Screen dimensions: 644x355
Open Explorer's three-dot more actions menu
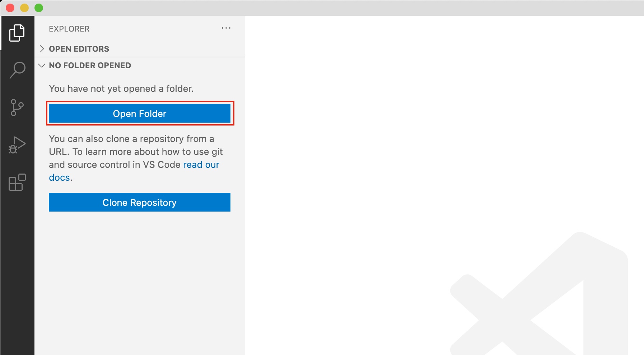tap(226, 28)
